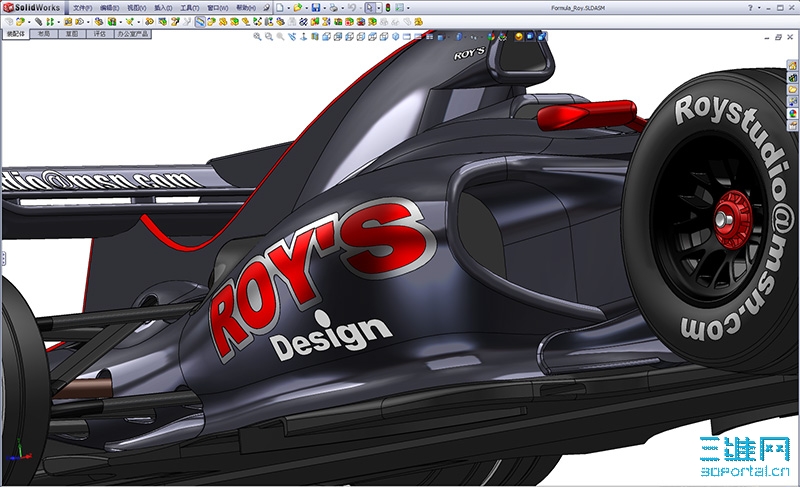Click the Undo arrow icon

[x=352, y=8]
